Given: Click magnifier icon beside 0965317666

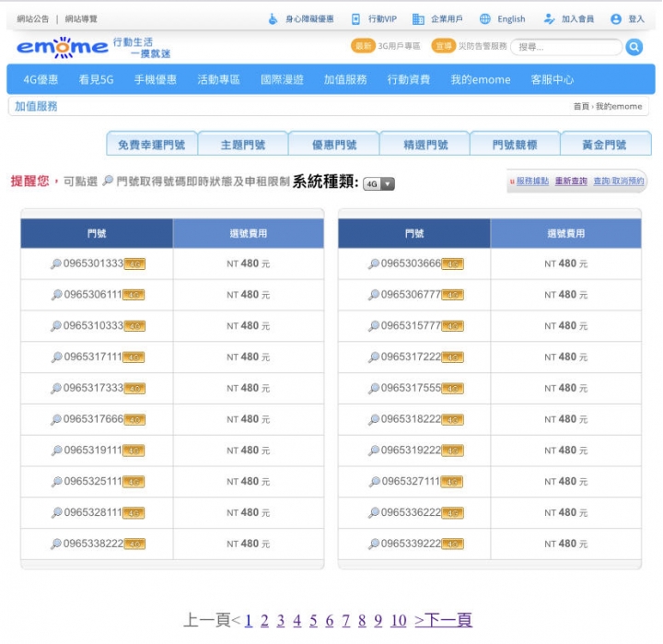Looking at the screenshot, I should pos(56,420).
